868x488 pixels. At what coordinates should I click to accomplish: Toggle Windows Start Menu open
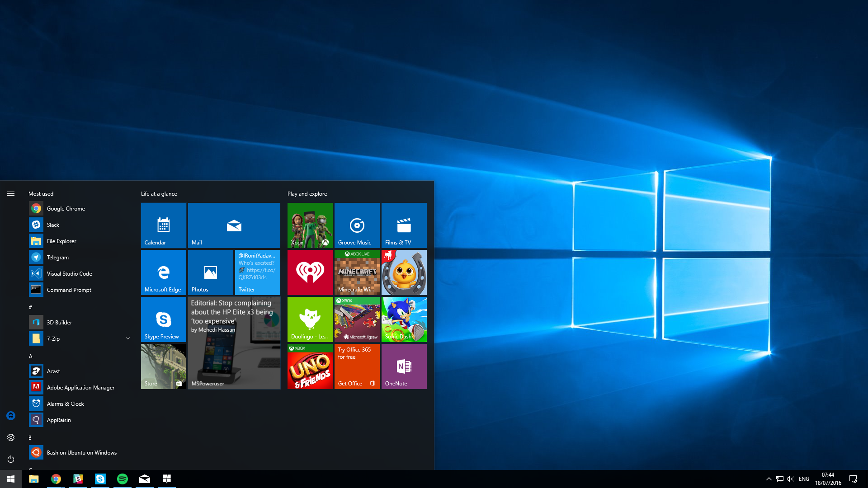[10, 479]
